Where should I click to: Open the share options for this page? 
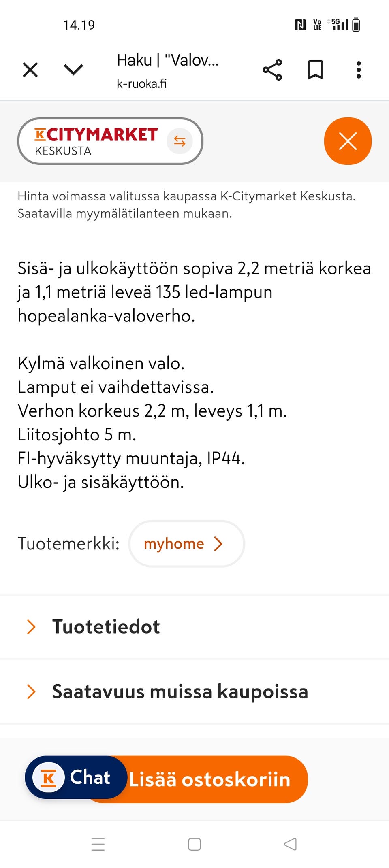273,69
